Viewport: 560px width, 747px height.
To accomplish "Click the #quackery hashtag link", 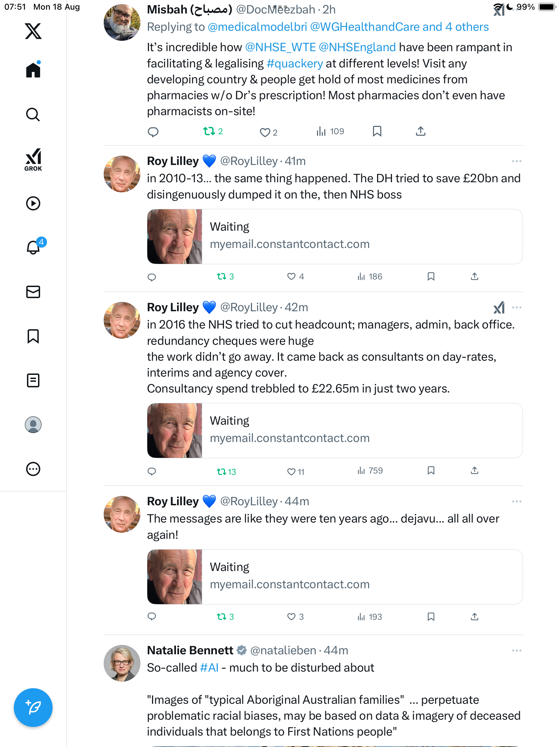I will [295, 64].
